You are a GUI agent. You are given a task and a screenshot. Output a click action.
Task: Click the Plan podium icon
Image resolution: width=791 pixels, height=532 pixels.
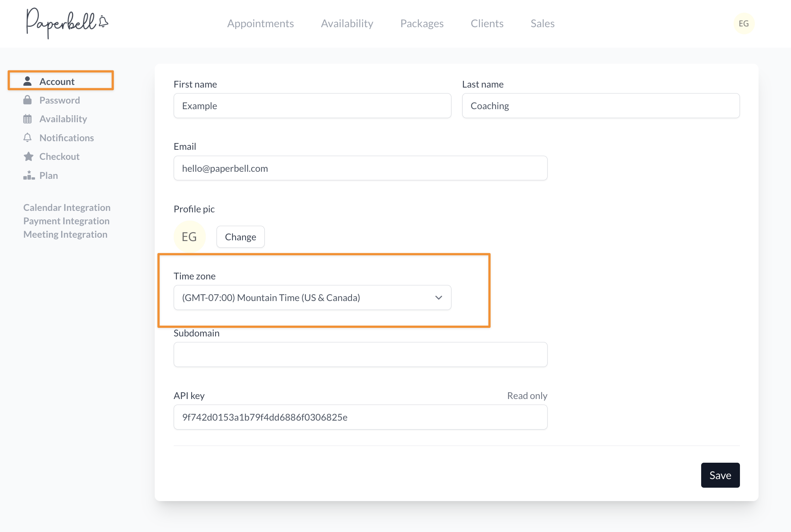[29, 175]
